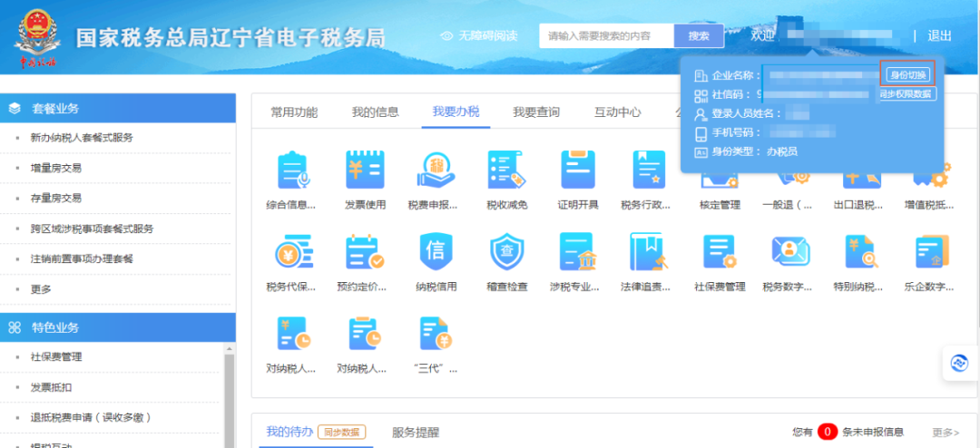Focus the search input field
The width and height of the screenshot is (980, 448).
point(606,36)
